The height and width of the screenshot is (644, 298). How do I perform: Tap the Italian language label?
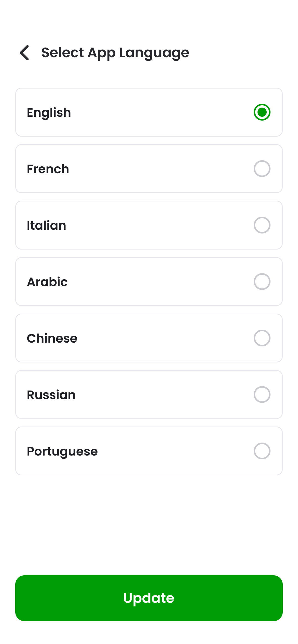[47, 226]
